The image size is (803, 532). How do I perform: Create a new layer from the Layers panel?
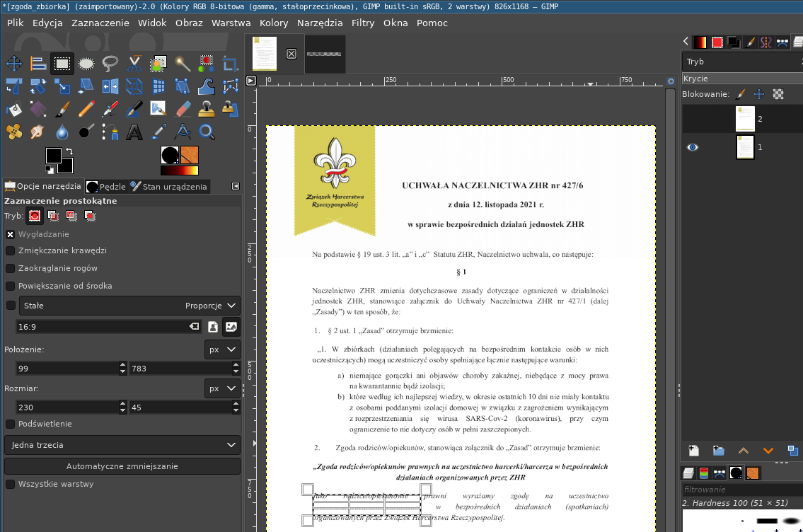tap(693, 450)
